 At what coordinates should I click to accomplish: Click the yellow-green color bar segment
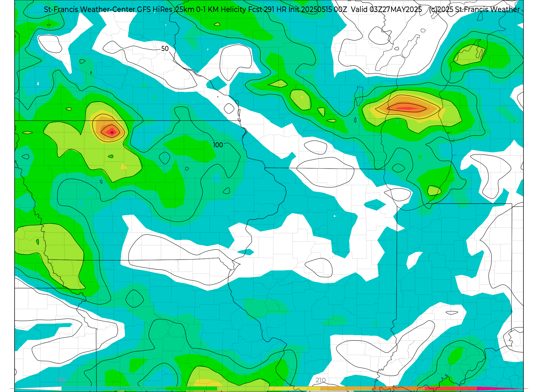click(x=243, y=389)
